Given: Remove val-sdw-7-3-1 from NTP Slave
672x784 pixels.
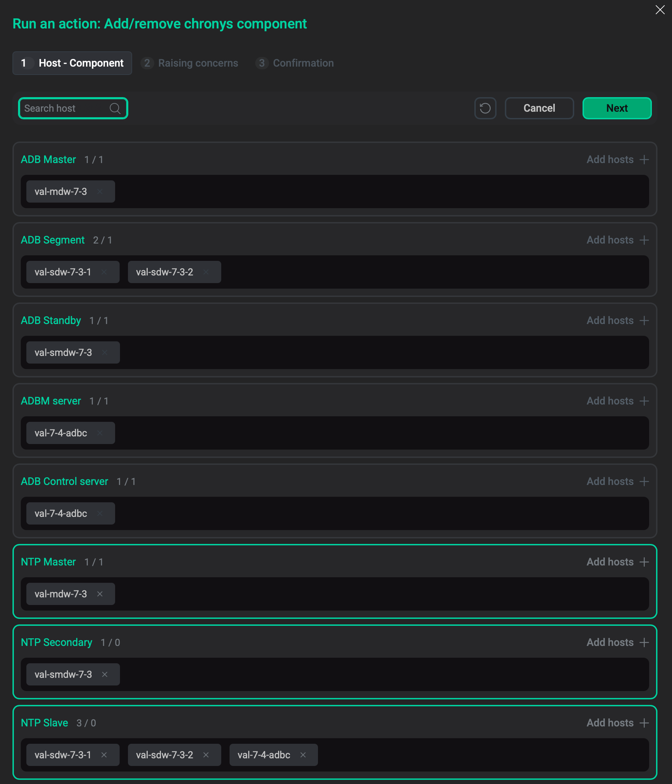Looking at the screenshot, I should click(105, 755).
